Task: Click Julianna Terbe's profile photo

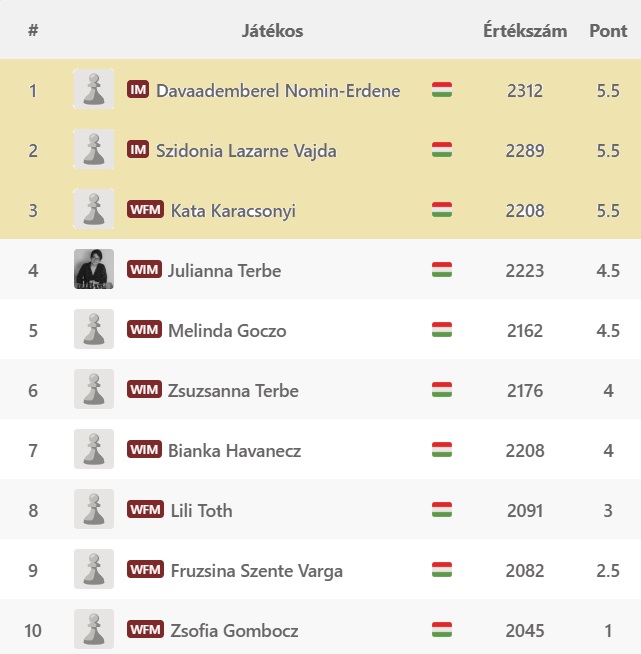Action: click(x=93, y=270)
